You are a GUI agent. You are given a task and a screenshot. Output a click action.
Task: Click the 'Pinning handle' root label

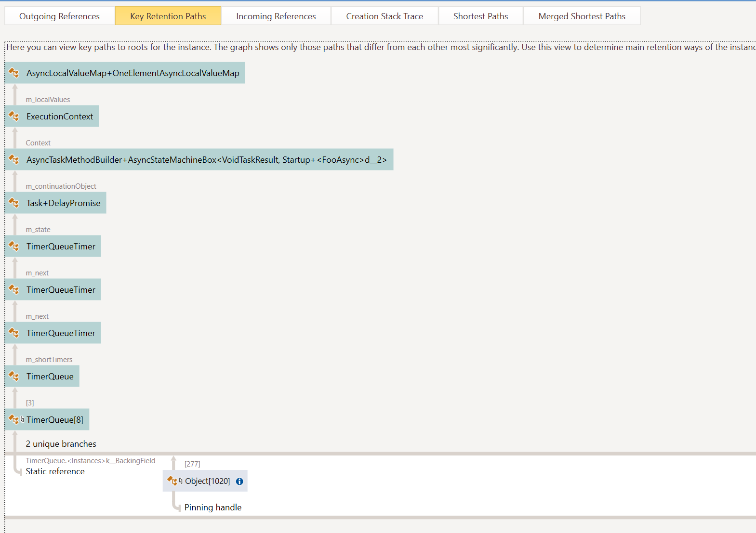click(x=213, y=507)
